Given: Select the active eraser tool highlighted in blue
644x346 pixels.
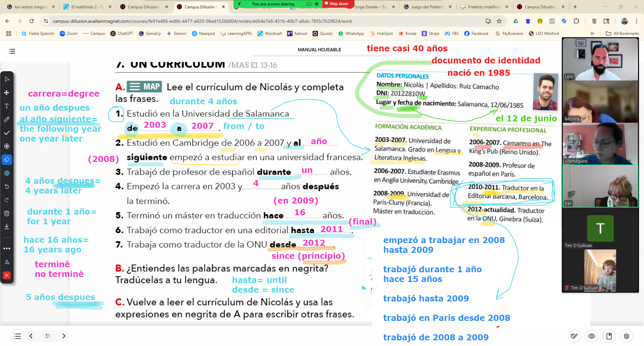Looking at the screenshot, I should click(x=7, y=160).
